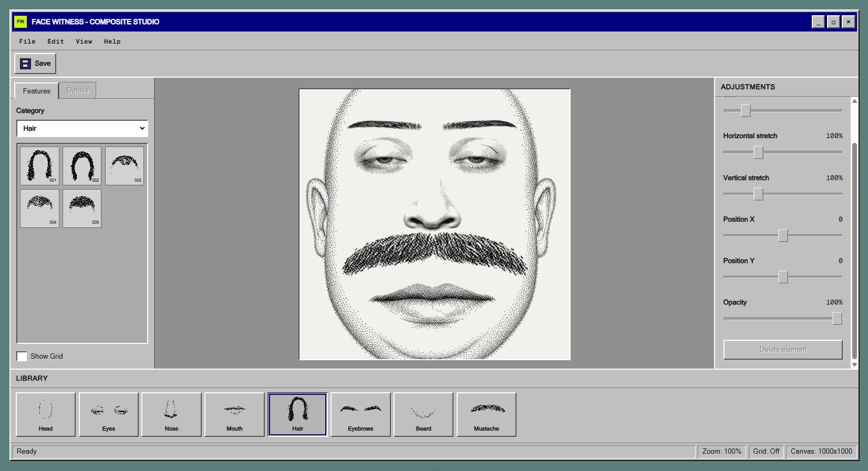
Task: Choose hair style thumbnail 003
Action: point(125,166)
